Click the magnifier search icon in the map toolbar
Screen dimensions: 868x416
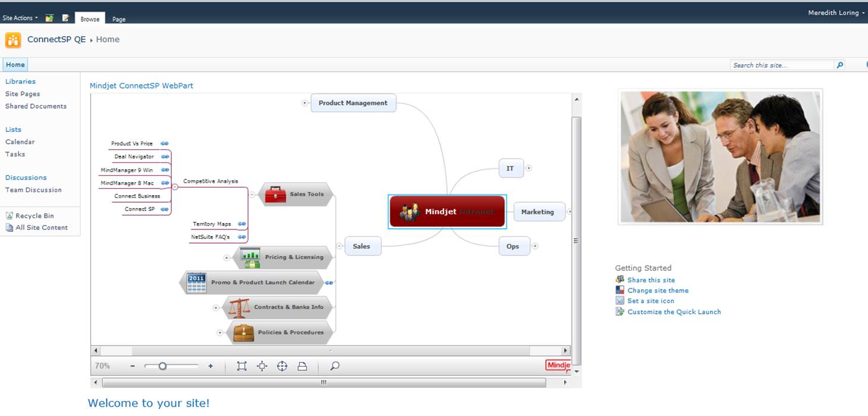coord(335,366)
